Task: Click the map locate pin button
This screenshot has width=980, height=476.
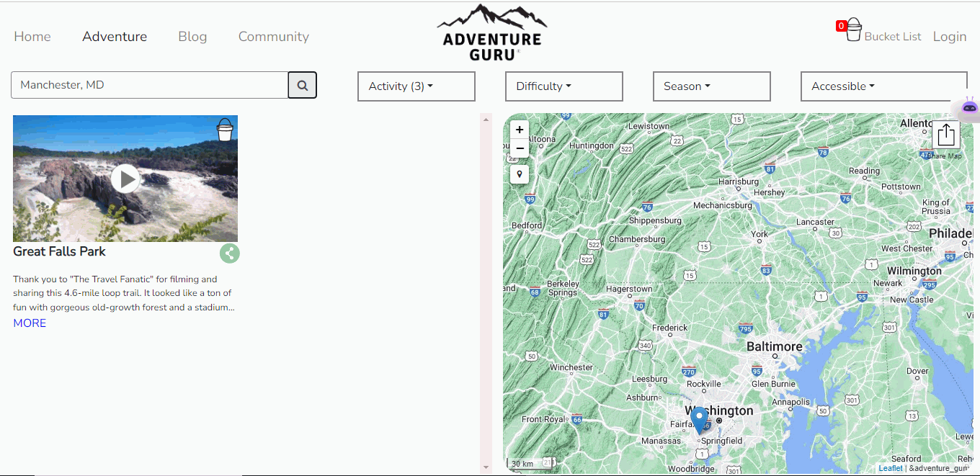Action: pos(520,174)
